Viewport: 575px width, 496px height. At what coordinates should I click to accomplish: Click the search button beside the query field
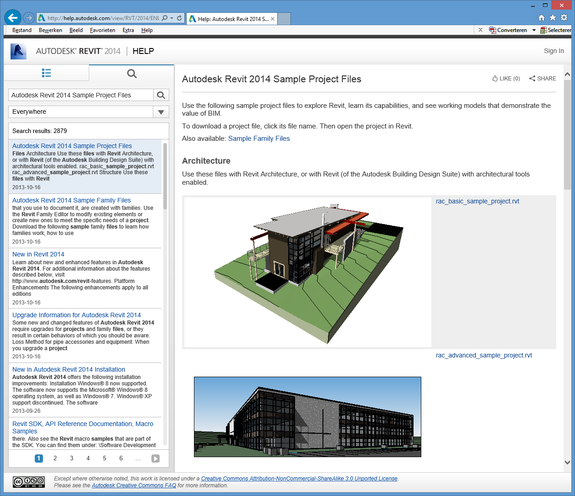click(x=161, y=95)
